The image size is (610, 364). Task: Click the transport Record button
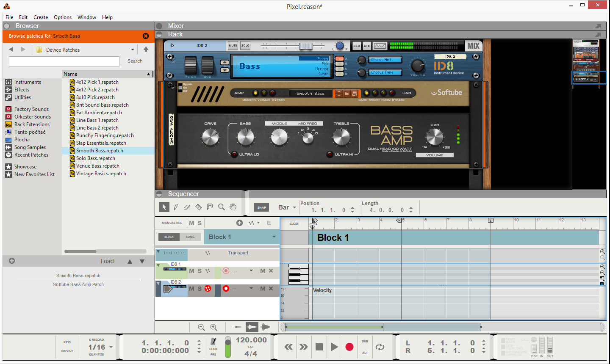click(x=349, y=347)
